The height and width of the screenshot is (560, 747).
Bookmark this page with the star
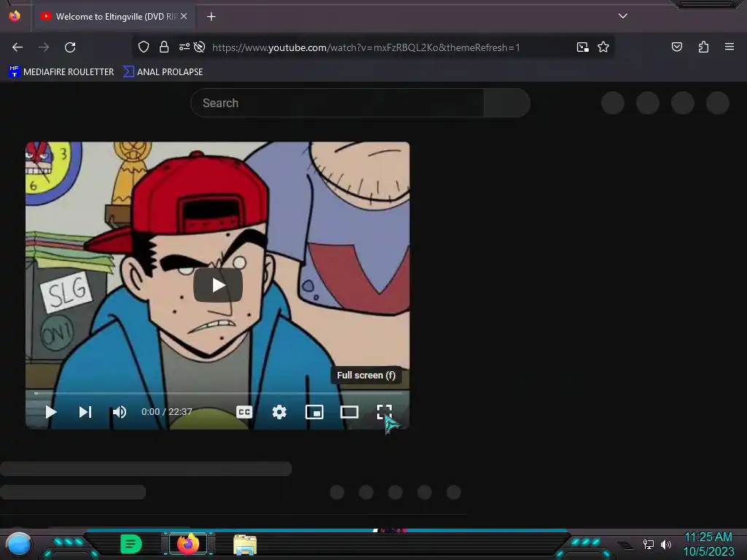pos(603,47)
